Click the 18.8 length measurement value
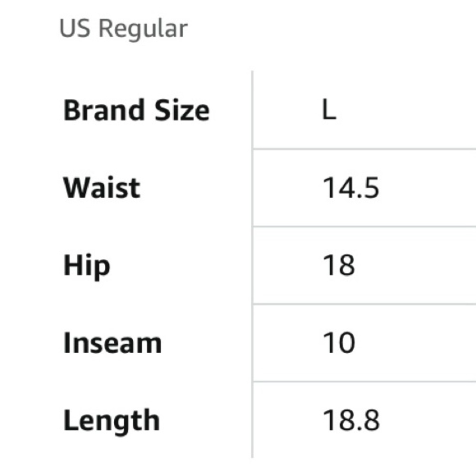The image size is (476, 476). [351, 420]
